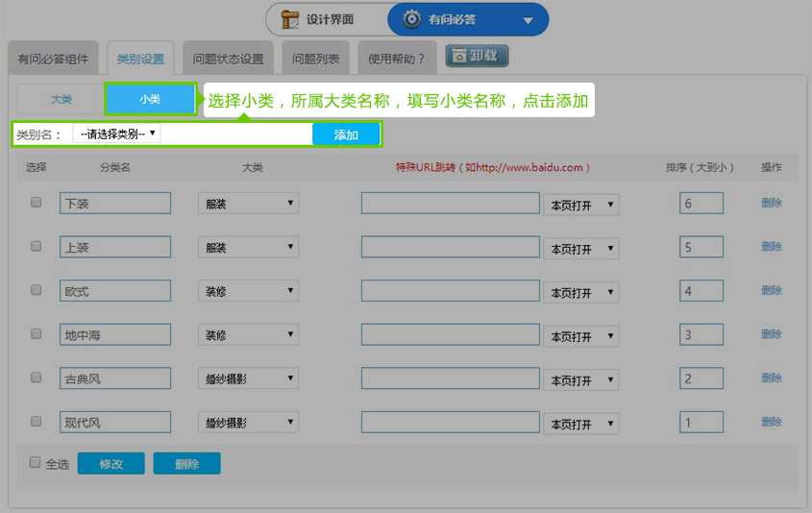Click the 卸载 uninstall button
The height and width of the screenshot is (513, 812).
[477, 57]
